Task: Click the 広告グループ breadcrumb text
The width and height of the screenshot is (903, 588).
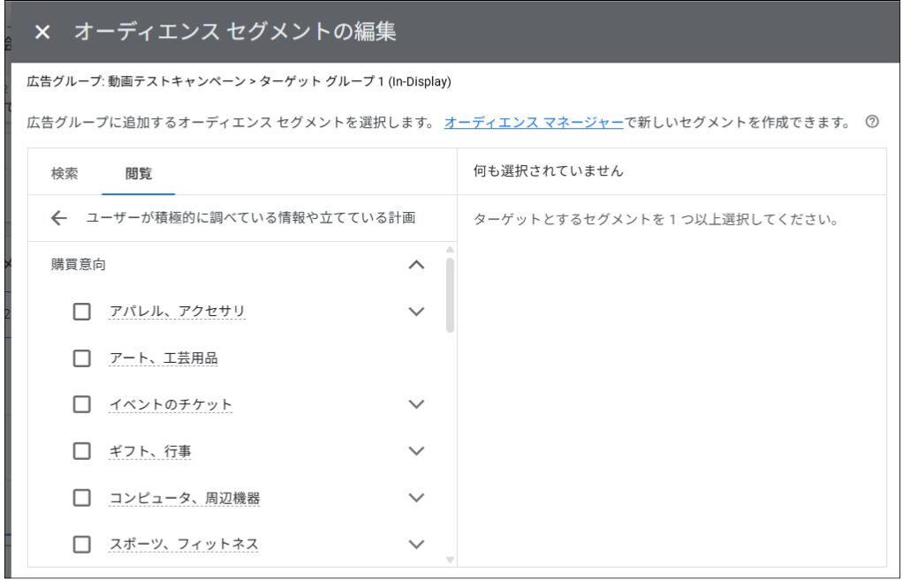Action: (x=239, y=82)
